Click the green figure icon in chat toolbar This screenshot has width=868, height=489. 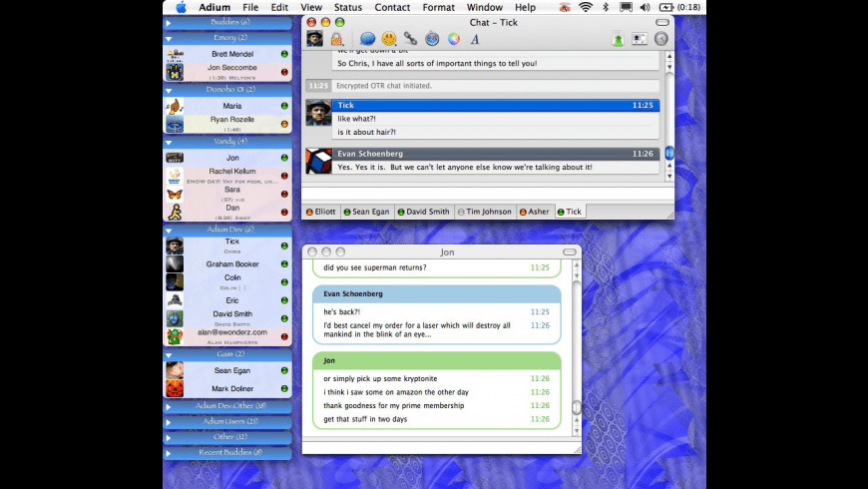[x=618, y=39]
